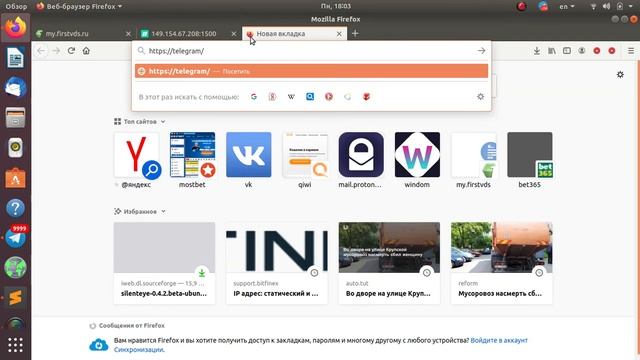Open the Firefox hamburger menu
The width and height of the screenshot is (640, 360).
coord(631,51)
